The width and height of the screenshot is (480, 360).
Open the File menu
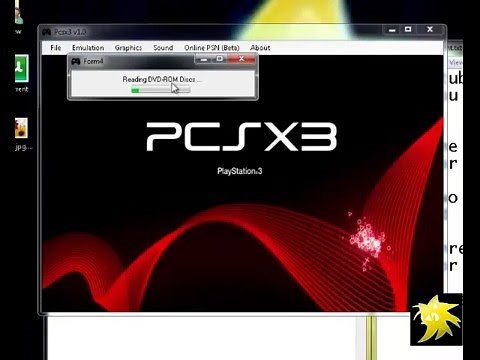tap(56, 48)
